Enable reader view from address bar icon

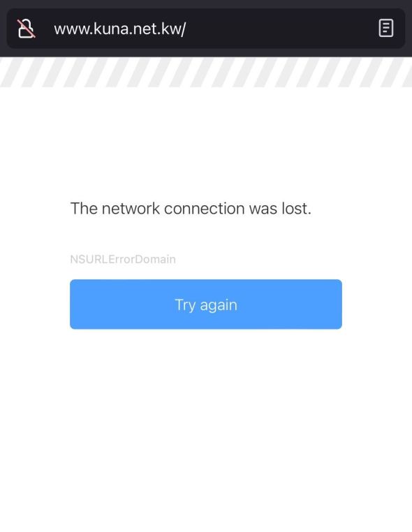[x=386, y=28]
